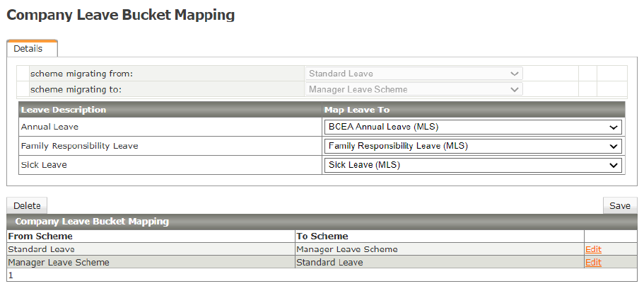The height and width of the screenshot is (291, 644).
Task: Edit the Manager Leave Scheme to Standard mapping
Action: tap(593, 263)
